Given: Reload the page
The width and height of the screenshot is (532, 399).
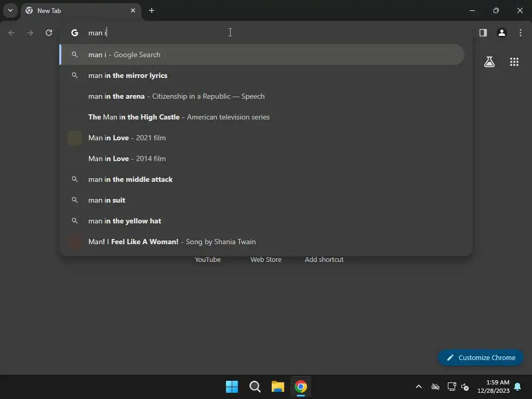Looking at the screenshot, I should coord(49,33).
